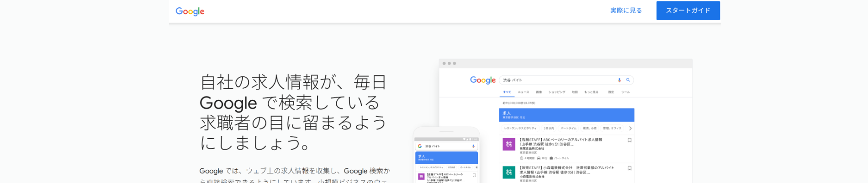Bookmark the ABCベーカリー job listing in desktop mockup
The image size is (868, 183).
tap(630, 140)
